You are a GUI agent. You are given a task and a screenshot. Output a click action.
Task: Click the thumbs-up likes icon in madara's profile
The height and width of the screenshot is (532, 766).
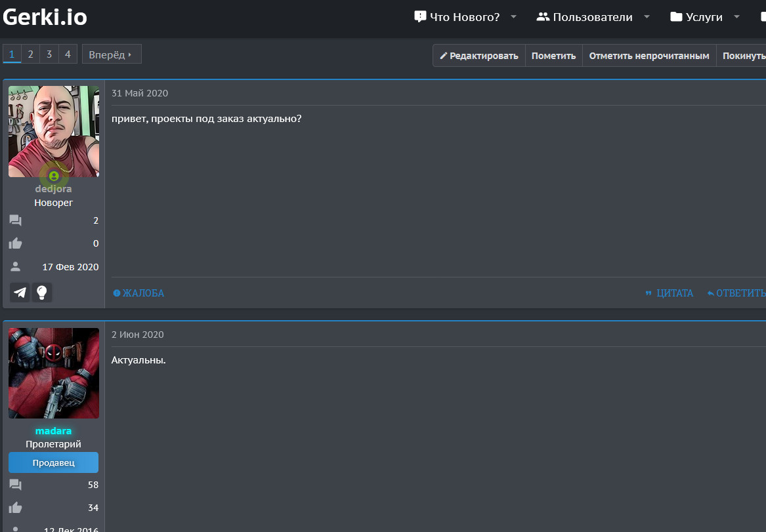point(15,508)
